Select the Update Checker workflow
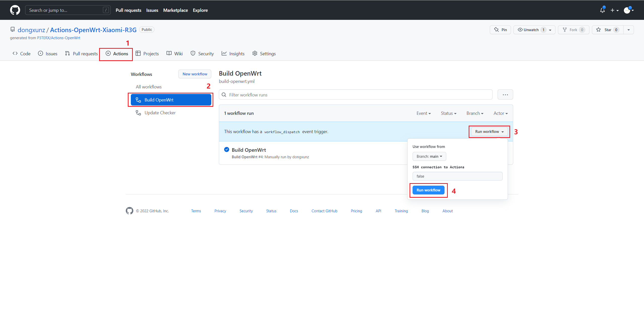644x317 pixels. 160,113
